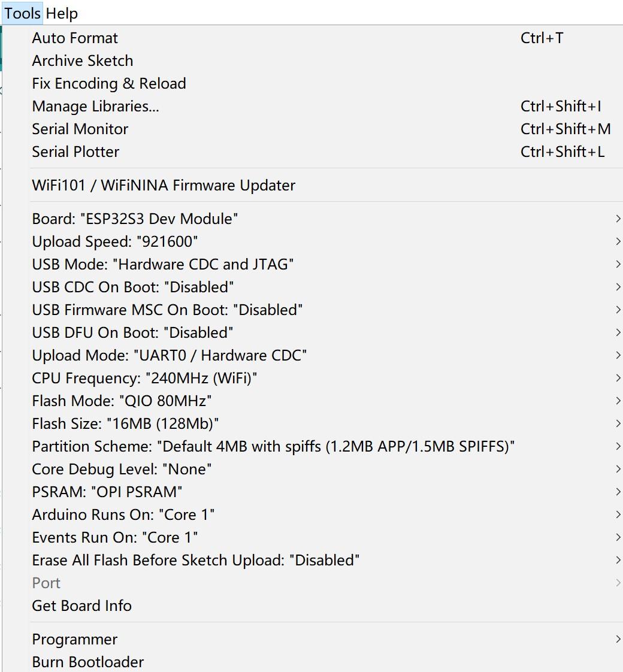Click Get Board Info

pos(81,606)
